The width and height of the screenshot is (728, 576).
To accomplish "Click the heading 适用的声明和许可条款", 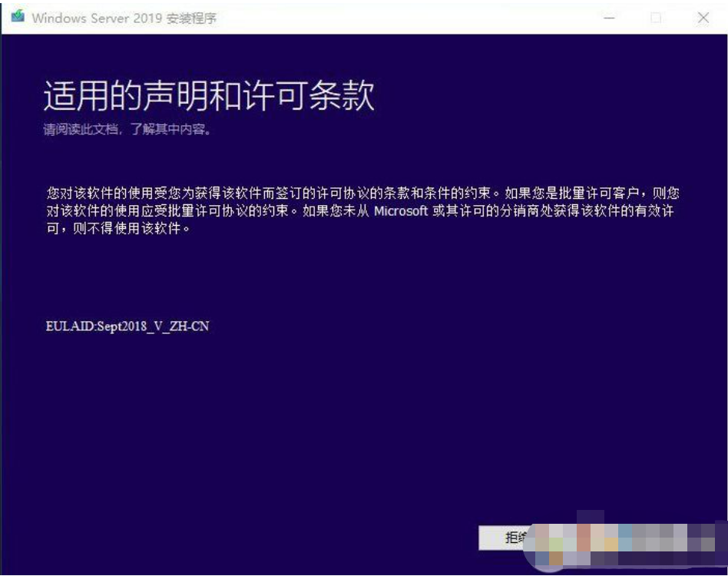I will (209, 95).
